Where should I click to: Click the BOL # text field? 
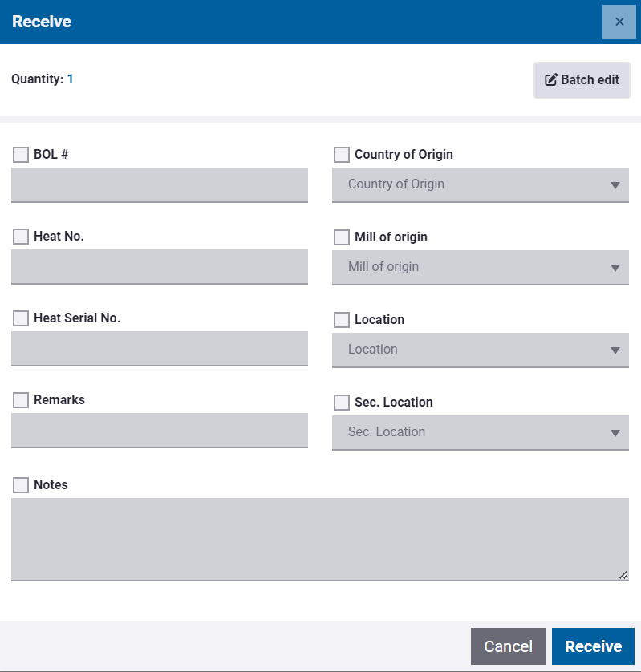click(x=160, y=184)
